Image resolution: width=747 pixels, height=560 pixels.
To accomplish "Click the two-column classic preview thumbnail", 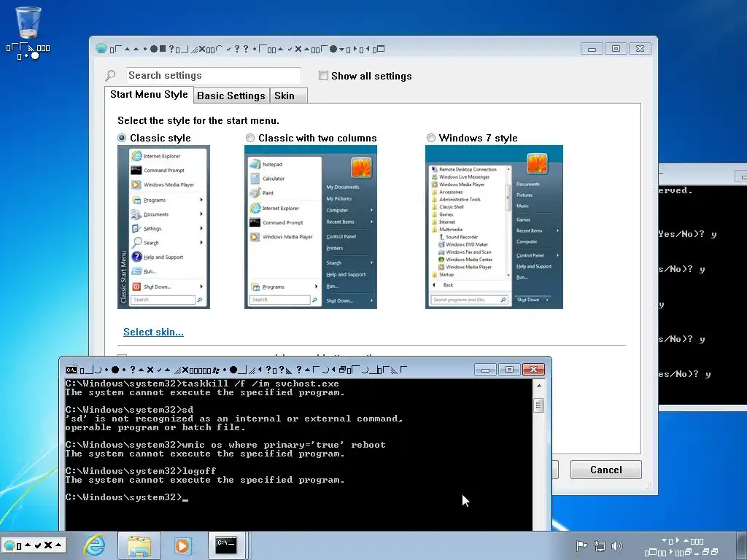I will [x=311, y=227].
